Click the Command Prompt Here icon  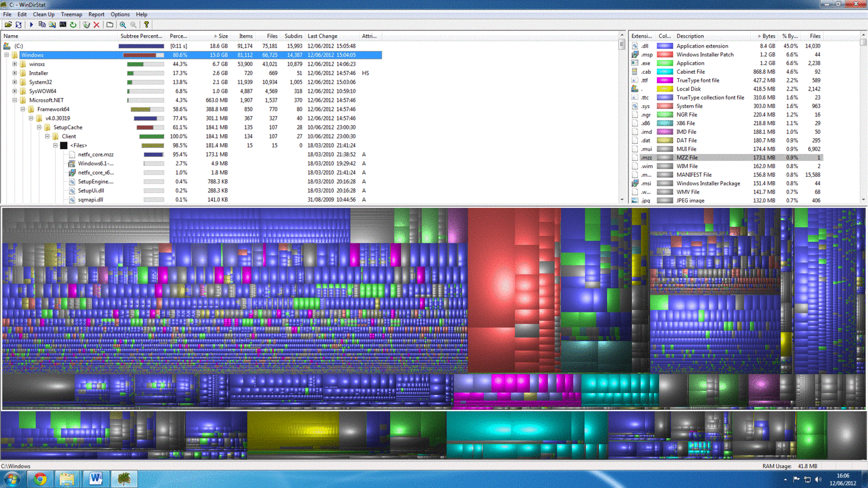coord(63,24)
